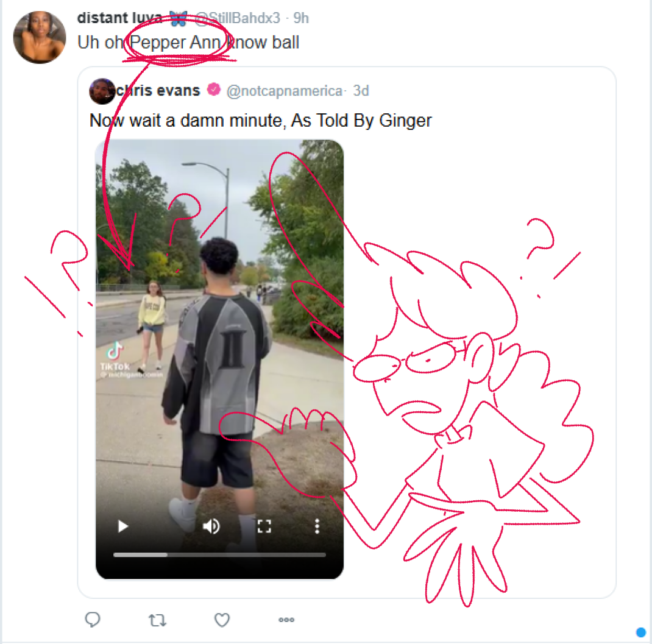Mute the video with speaker icon

tap(211, 526)
